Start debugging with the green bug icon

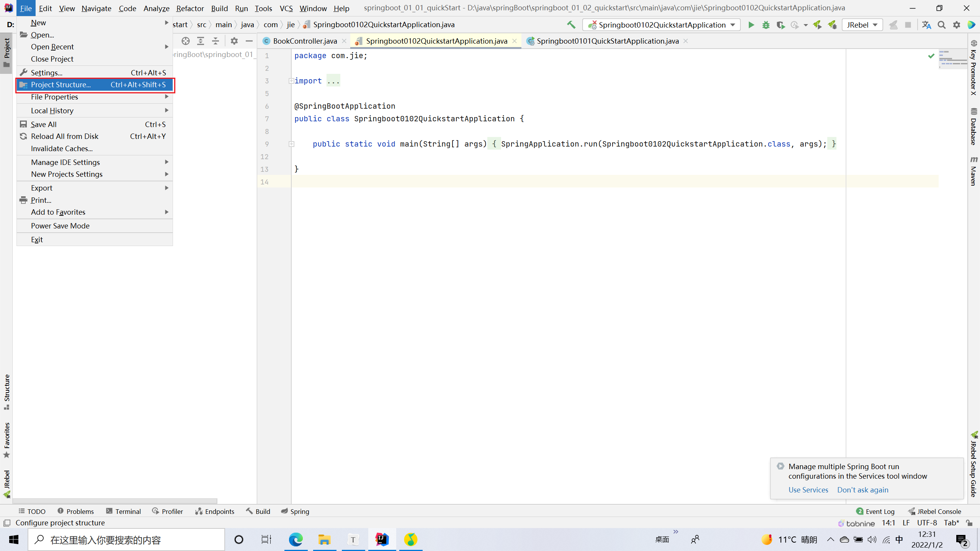pyautogui.click(x=766, y=25)
